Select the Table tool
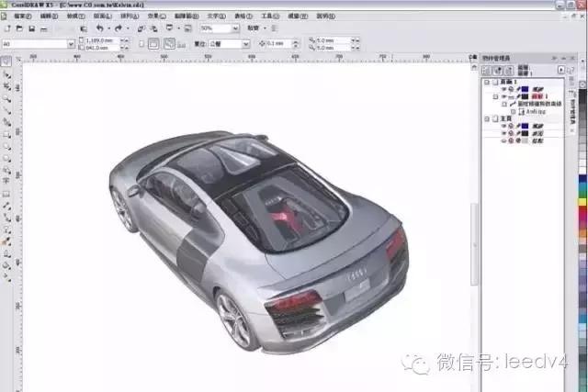This screenshot has height=392, width=588. point(6,194)
